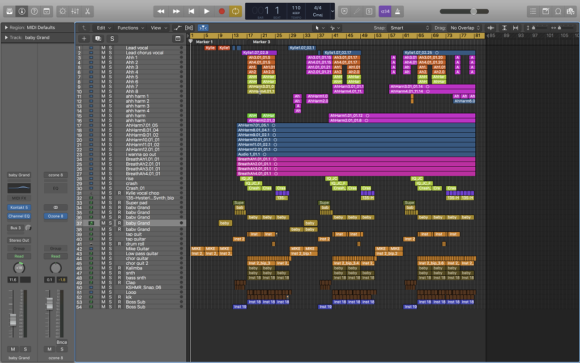Adjust the vertical zoom slider

pyautogui.click(x=536, y=28)
